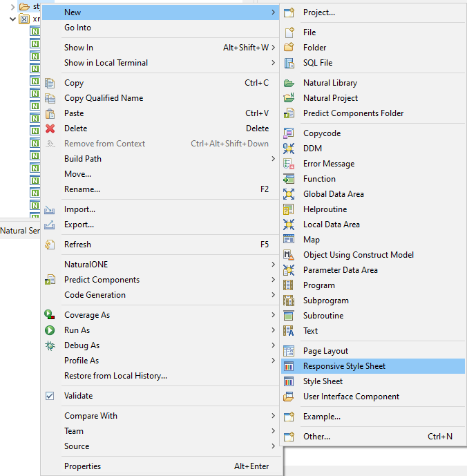Click the Natural Library icon
Image resolution: width=467 pixels, height=476 pixels.
(289, 83)
